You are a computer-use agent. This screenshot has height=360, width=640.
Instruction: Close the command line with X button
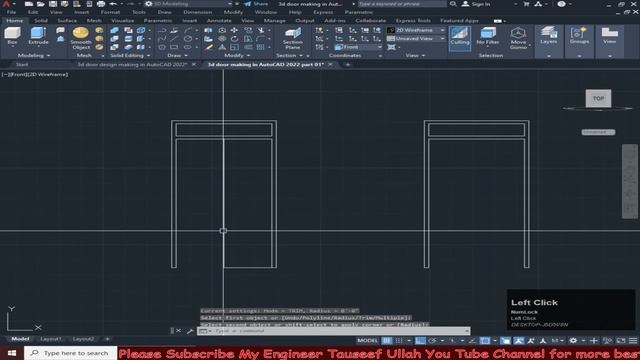point(178,331)
